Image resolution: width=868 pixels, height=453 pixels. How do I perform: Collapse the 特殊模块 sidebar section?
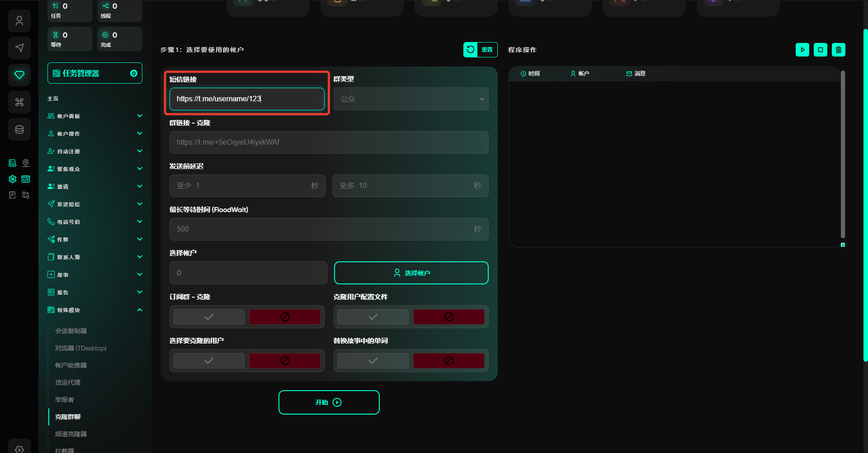point(95,310)
